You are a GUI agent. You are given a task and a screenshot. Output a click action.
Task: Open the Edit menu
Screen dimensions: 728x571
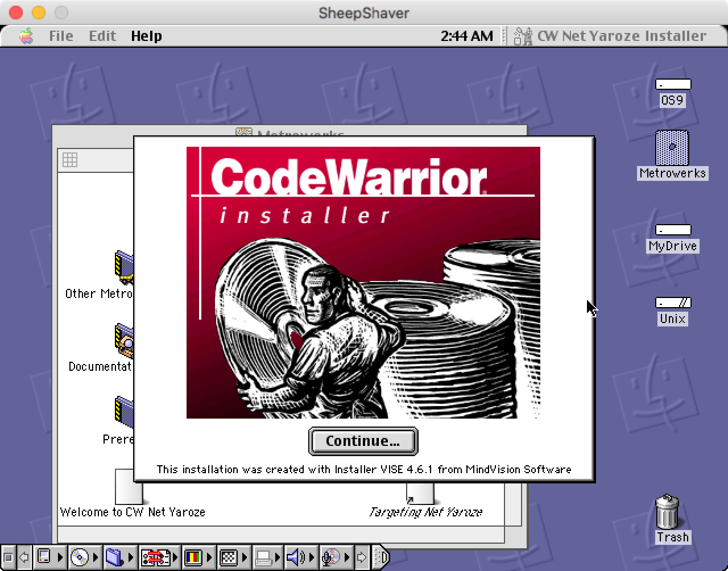(102, 36)
